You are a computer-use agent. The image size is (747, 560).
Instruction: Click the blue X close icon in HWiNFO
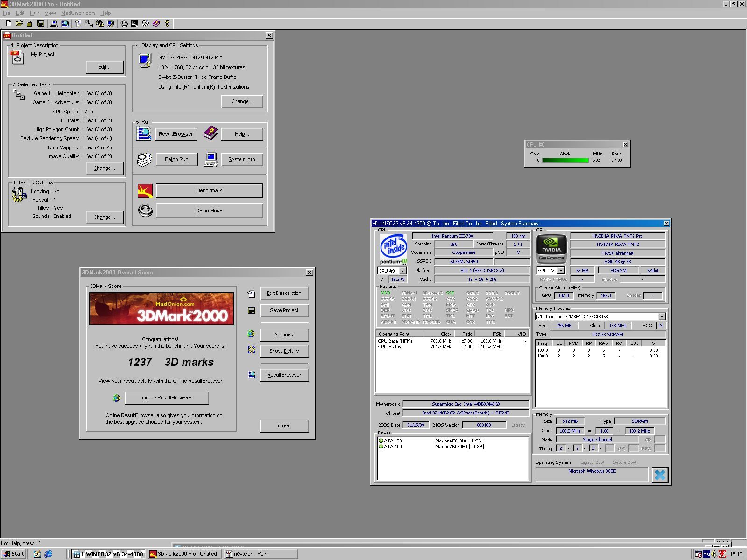click(x=660, y=475)
